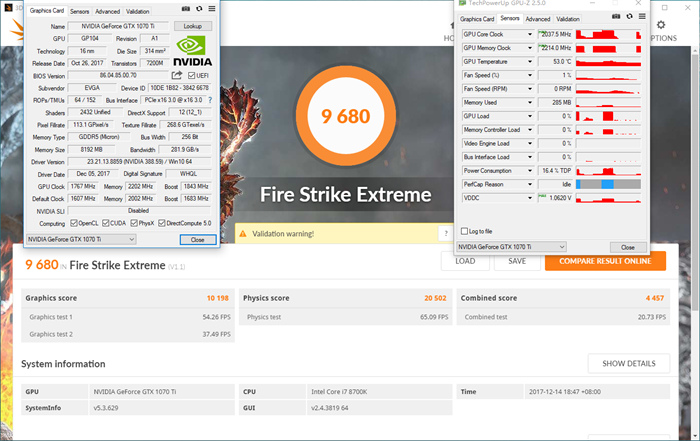Click the refresh icon in Sensors window

pyautogui.click(x=627, y=18)
